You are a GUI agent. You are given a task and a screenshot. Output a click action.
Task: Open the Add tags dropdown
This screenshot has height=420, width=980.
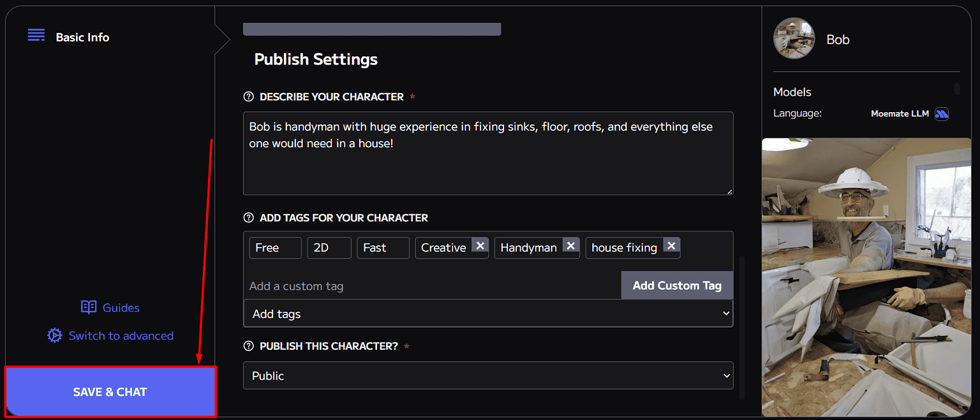tap(488, 313)
